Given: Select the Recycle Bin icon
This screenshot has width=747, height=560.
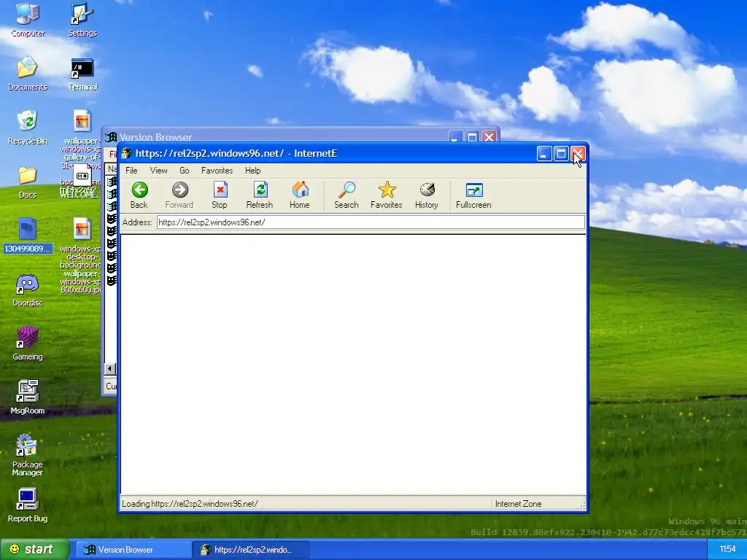Looking at the screenshot, I should (28, 128).
